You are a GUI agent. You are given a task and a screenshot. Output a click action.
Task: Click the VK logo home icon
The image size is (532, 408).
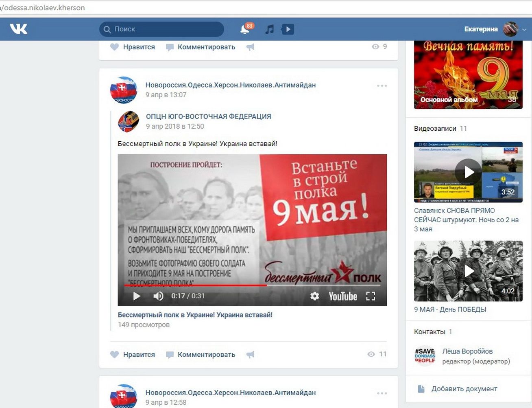[x=19, y=29]
